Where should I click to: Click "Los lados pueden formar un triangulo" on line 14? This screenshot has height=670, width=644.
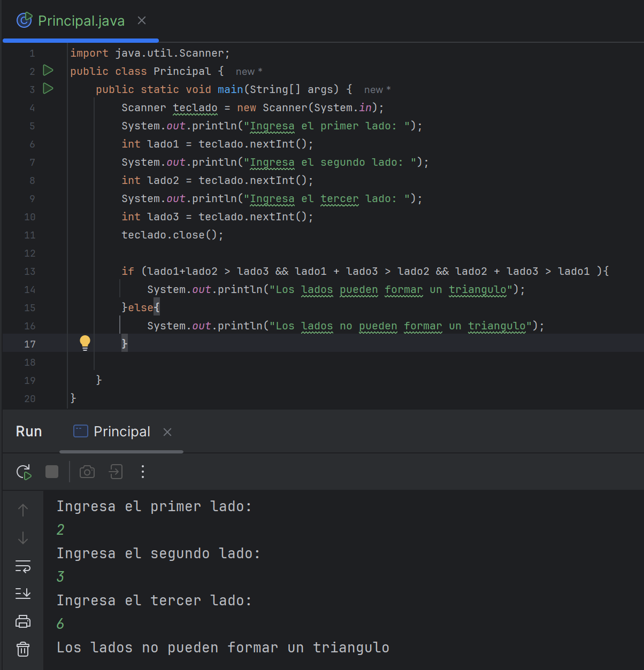(x=391, y=290)
